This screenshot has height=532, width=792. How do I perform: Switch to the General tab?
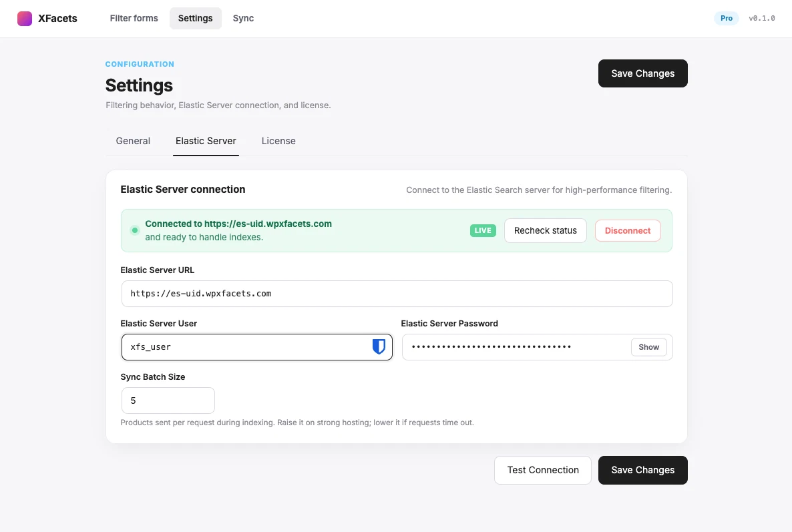click(x=133, y=141)
